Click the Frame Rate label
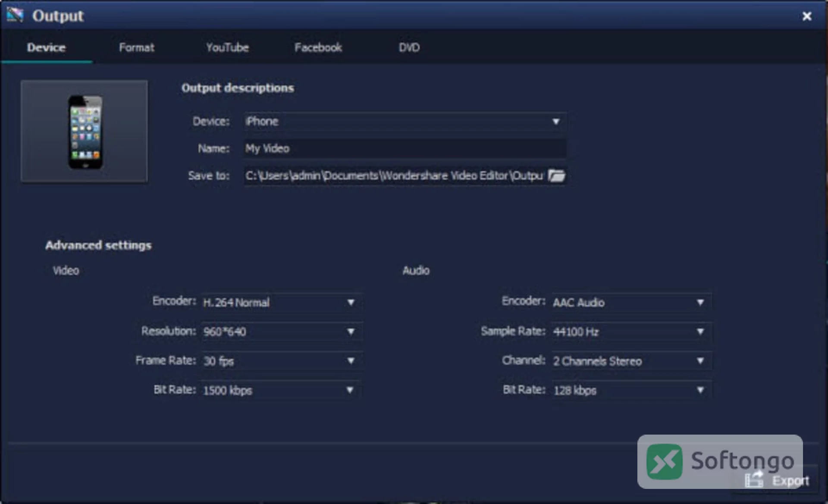The image size is (828, 504). [x=166, y=360]
